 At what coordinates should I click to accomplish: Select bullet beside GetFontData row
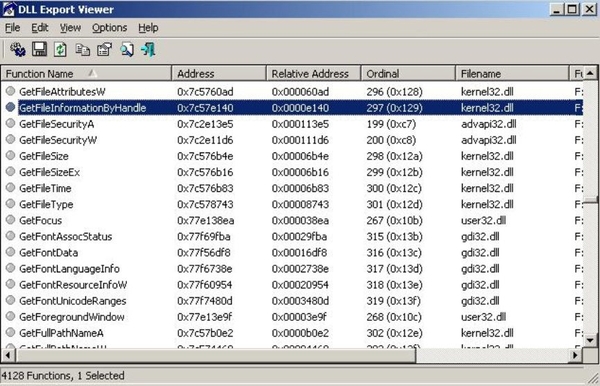point(11,252)
